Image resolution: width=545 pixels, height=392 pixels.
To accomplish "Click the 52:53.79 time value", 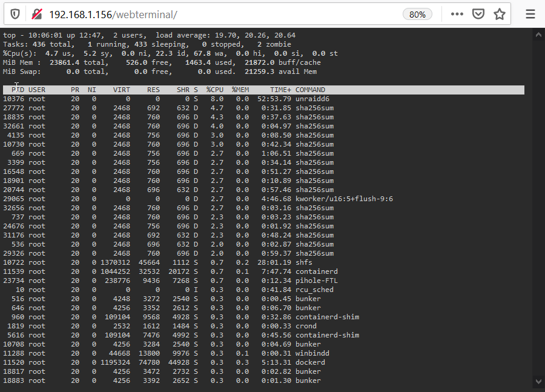I will (x=274, y=99).
